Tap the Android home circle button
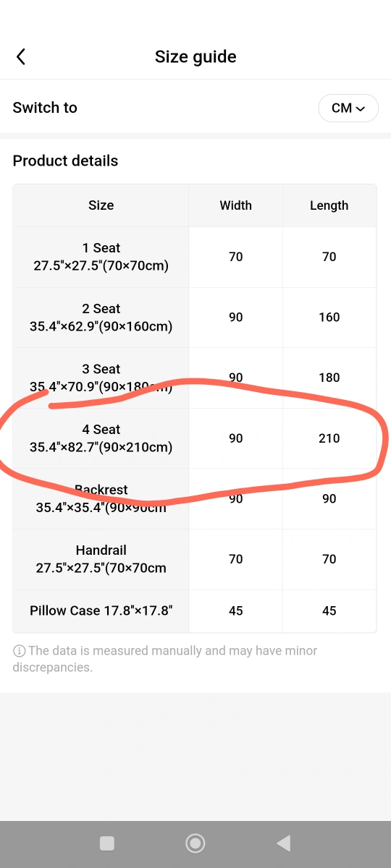This screenshot has width=391, height=868. (195, 843)
